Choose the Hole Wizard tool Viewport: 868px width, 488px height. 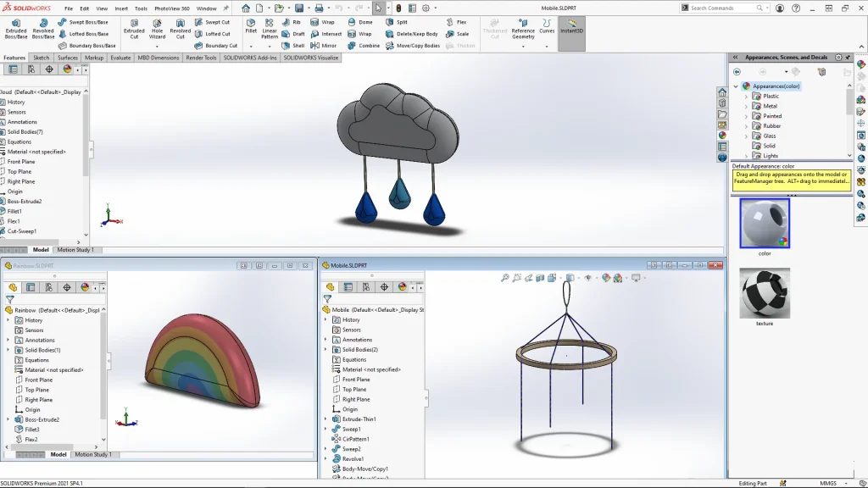[157, 29]
